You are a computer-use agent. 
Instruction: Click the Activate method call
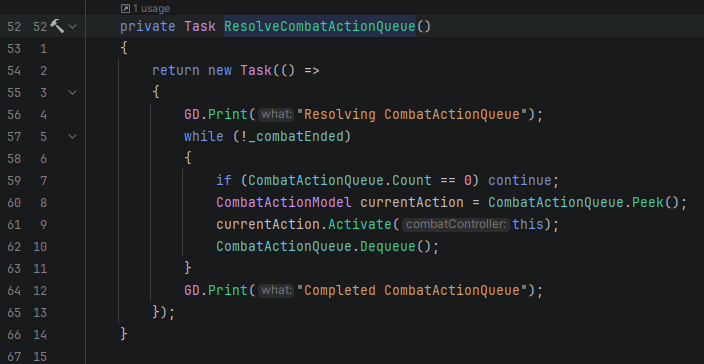pos(360,224)
